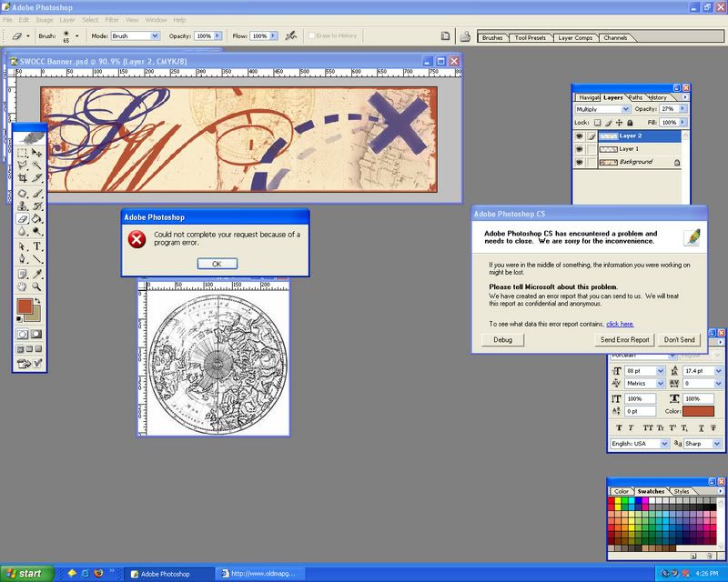Select the Eraser tool in toolbox

pos(22,218)
